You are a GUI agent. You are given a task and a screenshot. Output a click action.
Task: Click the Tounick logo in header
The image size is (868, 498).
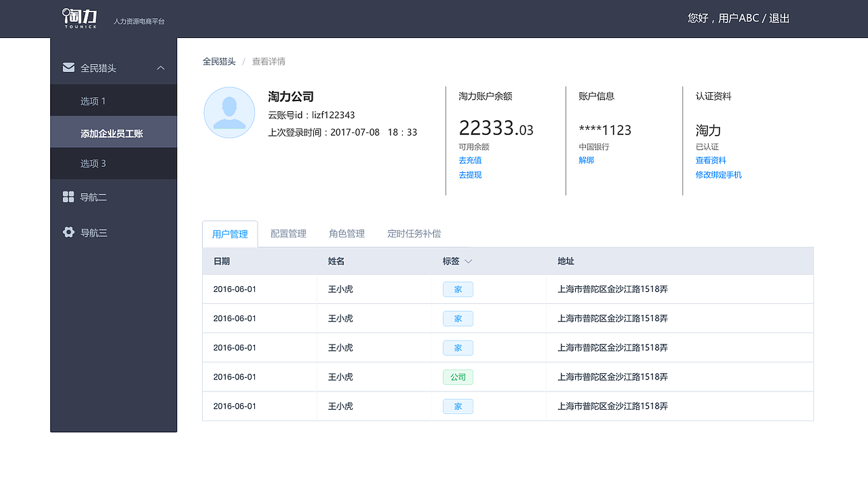click(x=80, y=18)
